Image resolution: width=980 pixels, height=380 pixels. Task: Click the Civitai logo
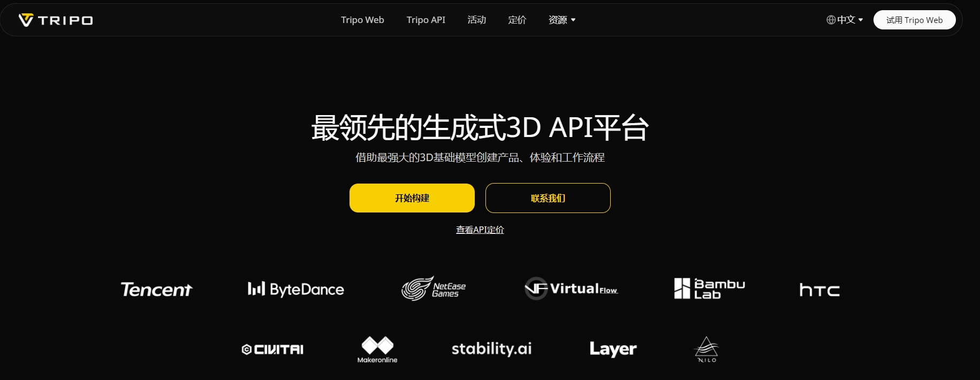272,349
